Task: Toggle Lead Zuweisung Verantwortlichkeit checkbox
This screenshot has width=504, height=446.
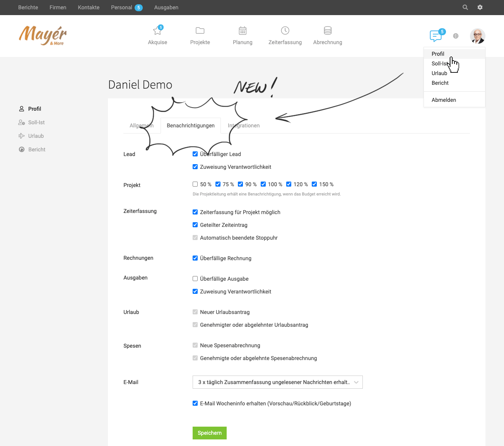Action: (x=195, y=167)
